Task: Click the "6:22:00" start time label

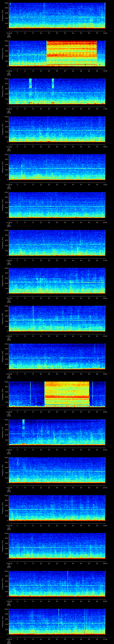Action: click(x=9, y=336)
